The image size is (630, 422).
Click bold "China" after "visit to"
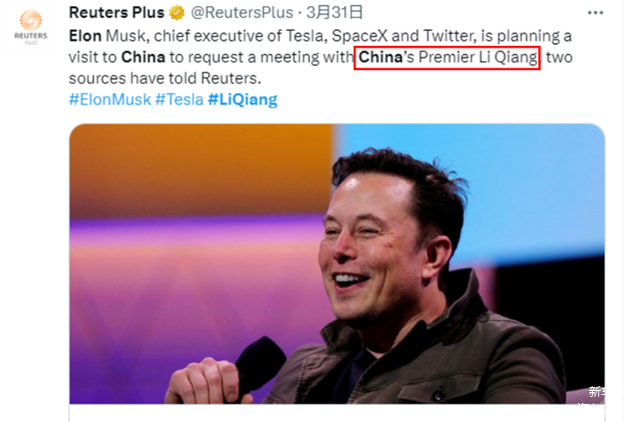[143, 57]
